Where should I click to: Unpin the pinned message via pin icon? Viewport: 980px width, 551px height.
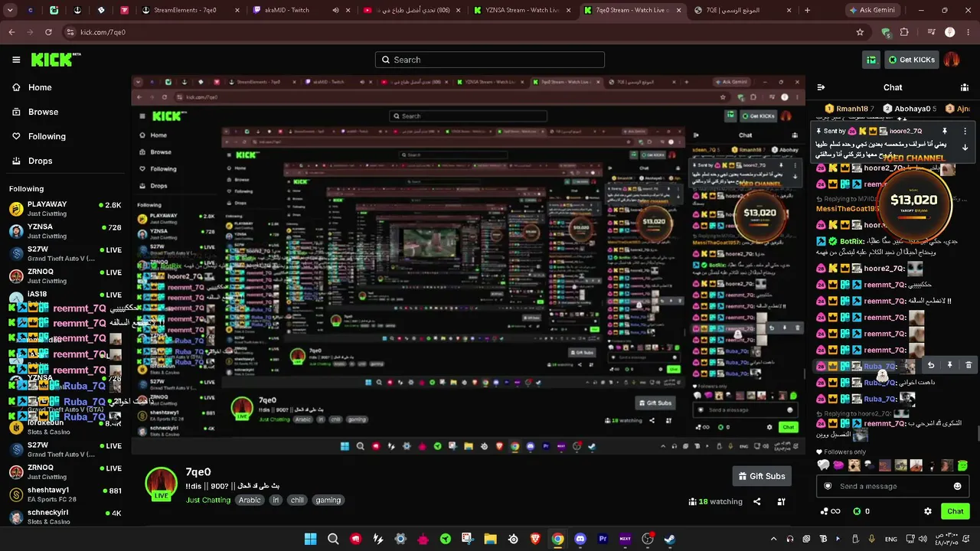pyautogui.click(x=945, y=131)
